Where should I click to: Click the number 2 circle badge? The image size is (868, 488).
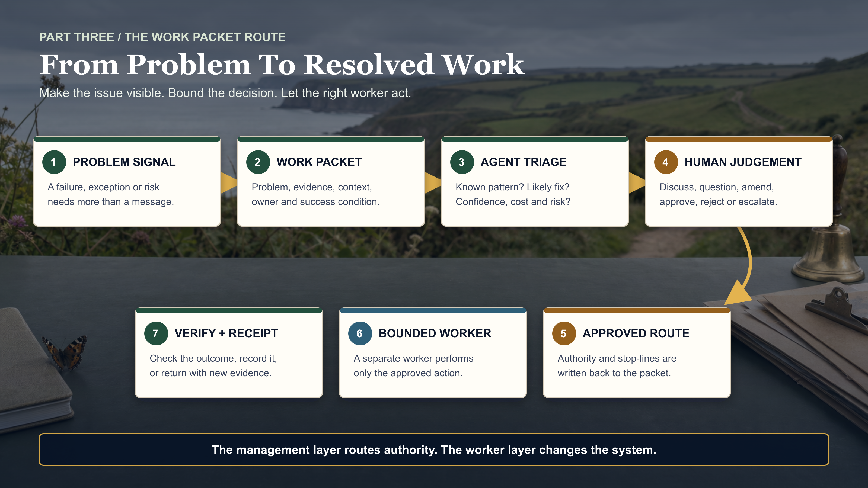tap(258, 162)
